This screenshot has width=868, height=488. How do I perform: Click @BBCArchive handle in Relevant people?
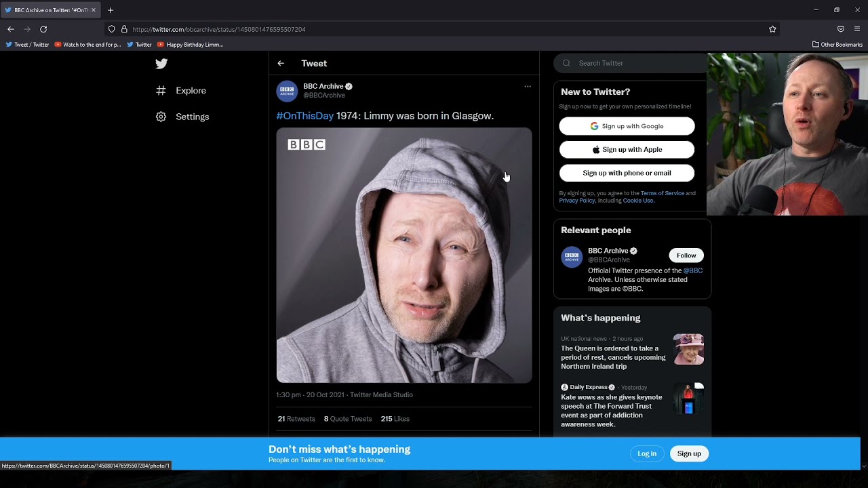tap(609, 260)
